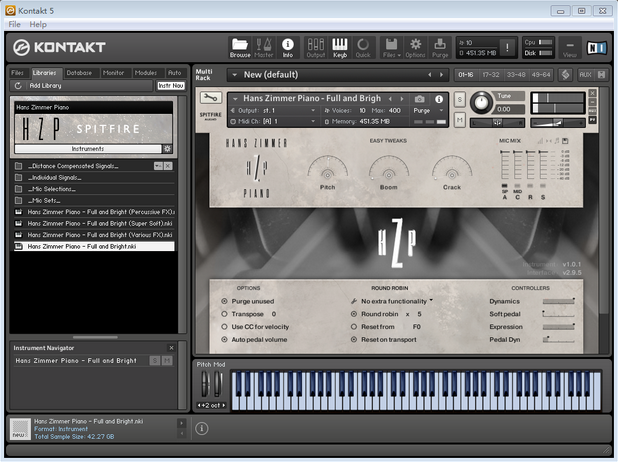The image size is (618, 462).
Task: Select rack page 17-32
Action: coord(491,75)
